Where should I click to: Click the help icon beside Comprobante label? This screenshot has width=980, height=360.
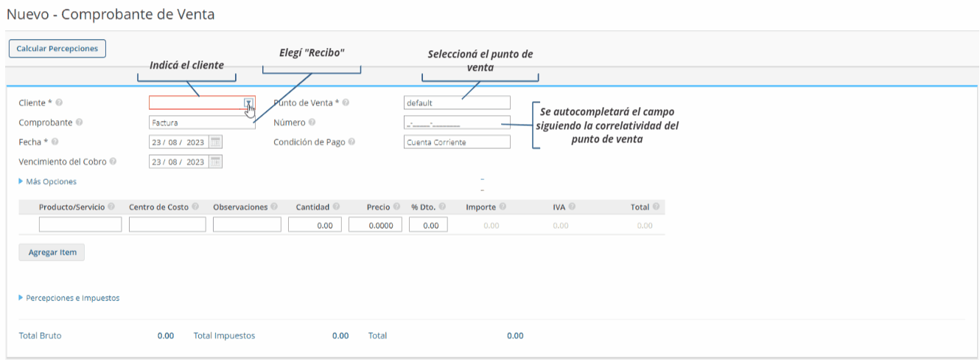coord(79,122)
